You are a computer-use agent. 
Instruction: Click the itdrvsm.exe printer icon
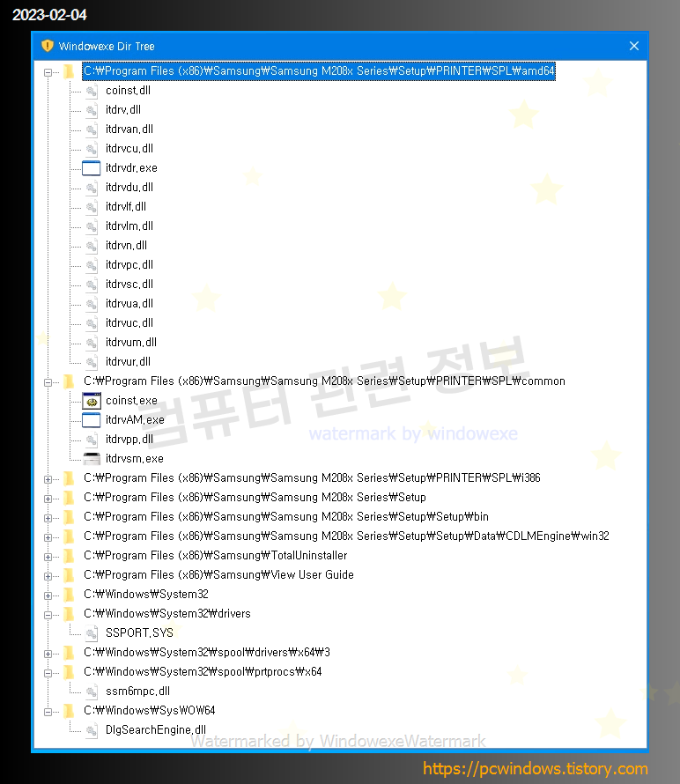pyautogui.click(x=91, y=459)
